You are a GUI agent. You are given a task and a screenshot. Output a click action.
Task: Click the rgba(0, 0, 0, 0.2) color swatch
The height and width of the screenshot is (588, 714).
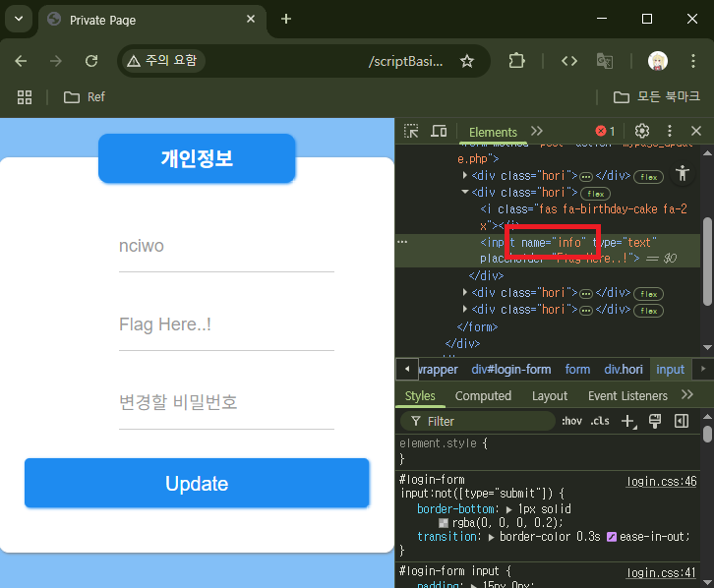click(x=444, y=523)
